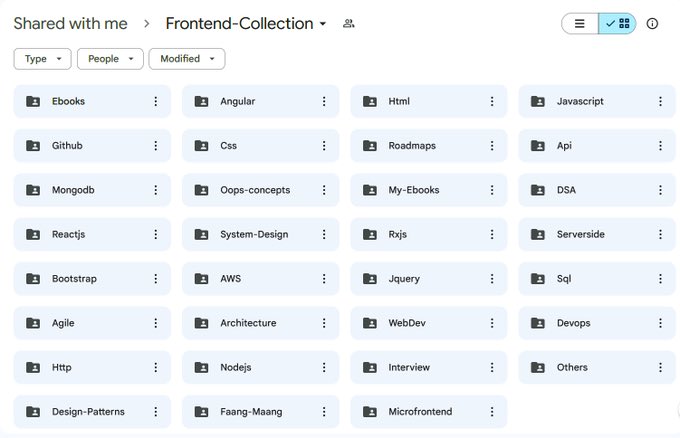This screenshot has height=438, width=680.
Task: Switch to grid layout view
Action: click(617, 23)
